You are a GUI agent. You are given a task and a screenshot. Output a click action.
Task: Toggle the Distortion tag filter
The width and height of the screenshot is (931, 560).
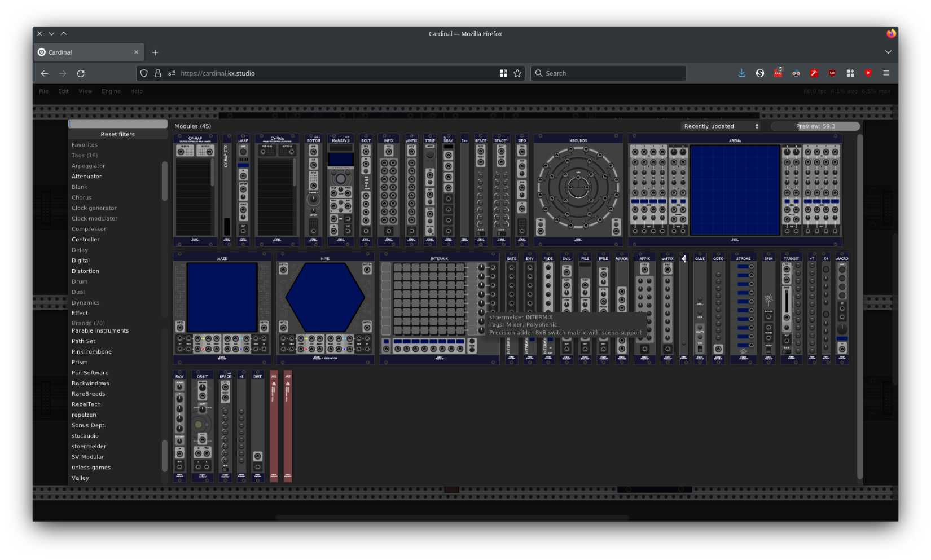(x=85, y=271)
